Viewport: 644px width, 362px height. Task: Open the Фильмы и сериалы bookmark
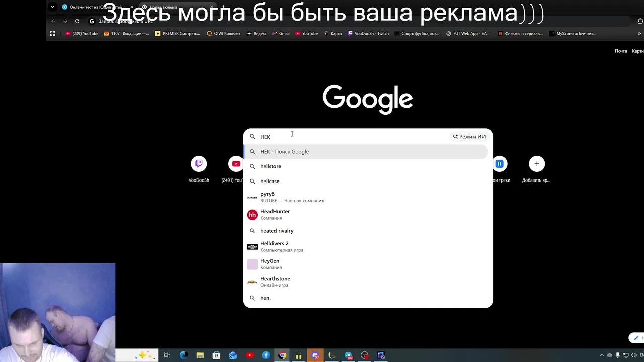(521, 34)
